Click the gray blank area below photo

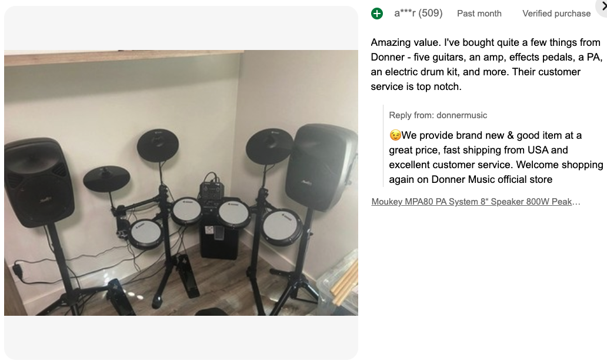pyautogui.click(x=181, y=337)
